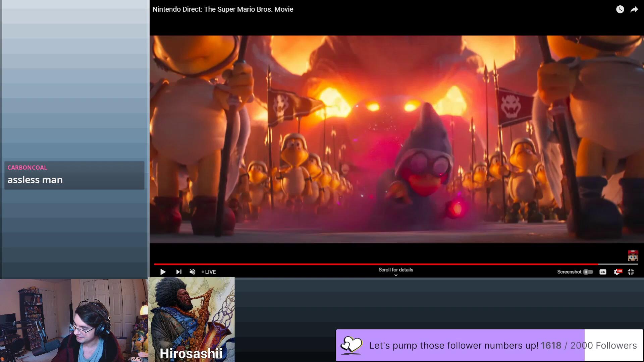The height and width of the screenshot is (362, 644).
Task: Expand Scroll for details chevron
Action: click(396, 275)
